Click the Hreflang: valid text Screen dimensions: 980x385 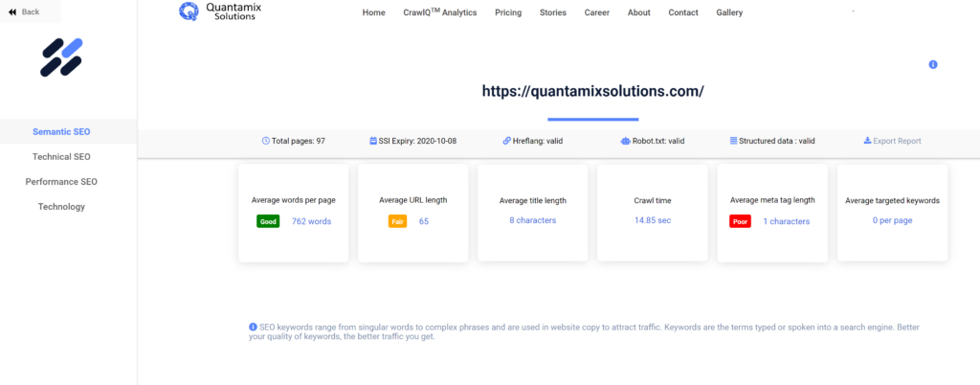point(538,141)
